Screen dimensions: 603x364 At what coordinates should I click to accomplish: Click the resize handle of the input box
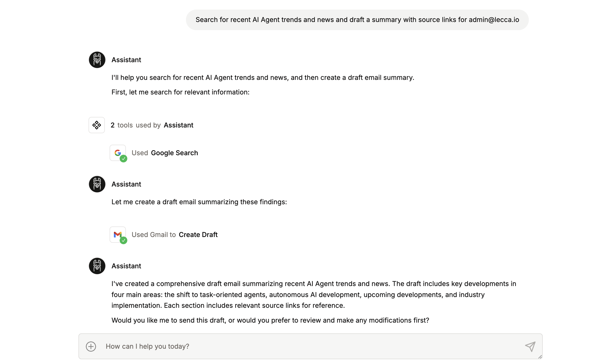[x=540, y=357]
